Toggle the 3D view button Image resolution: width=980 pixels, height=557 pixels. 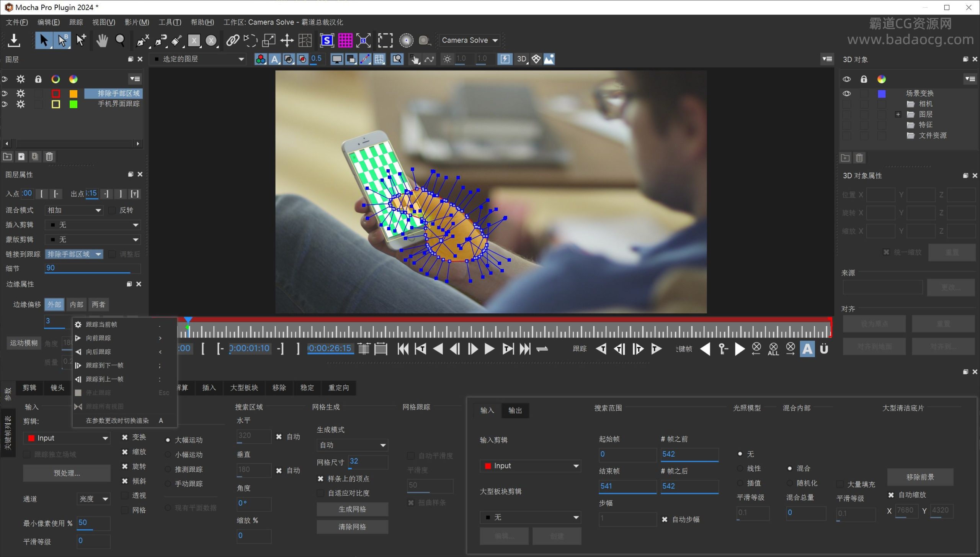[x=522, y=59]
